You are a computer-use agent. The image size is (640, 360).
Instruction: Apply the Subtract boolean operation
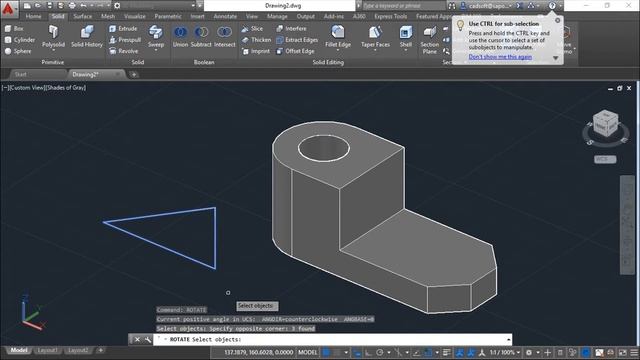coord(201,36)
